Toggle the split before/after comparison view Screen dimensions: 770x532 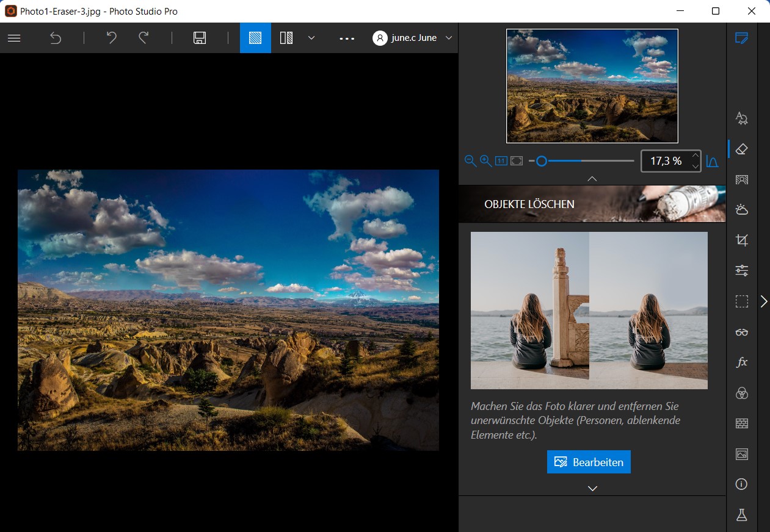[x=286, y=38]
